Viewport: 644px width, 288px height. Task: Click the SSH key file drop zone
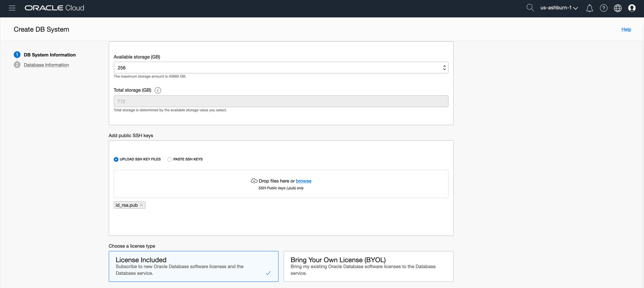pos(201,184)
